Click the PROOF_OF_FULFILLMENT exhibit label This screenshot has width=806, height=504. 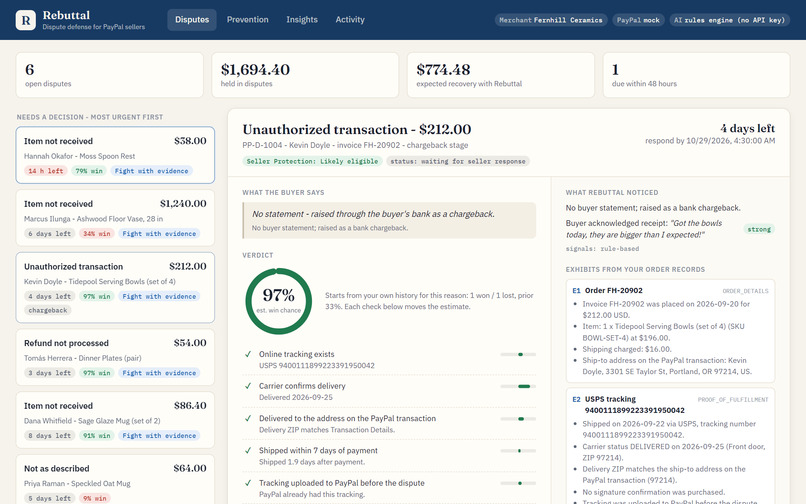[x=733, y=400]
